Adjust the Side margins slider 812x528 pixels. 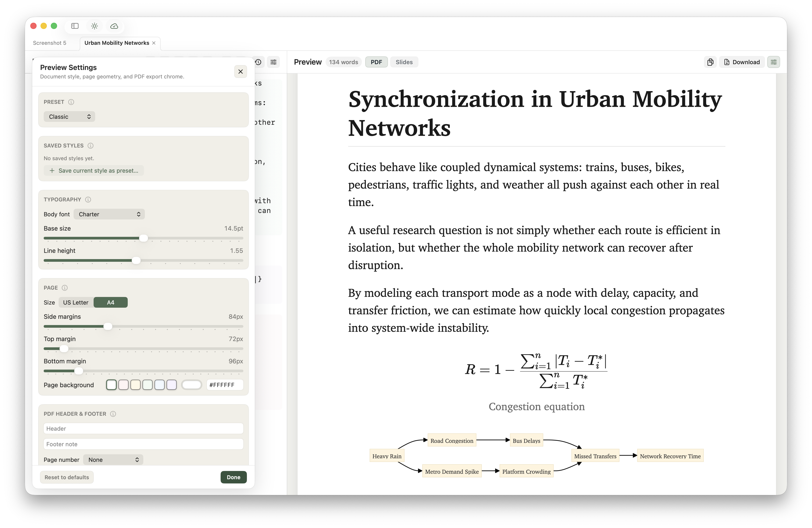(x=143, y=326)
